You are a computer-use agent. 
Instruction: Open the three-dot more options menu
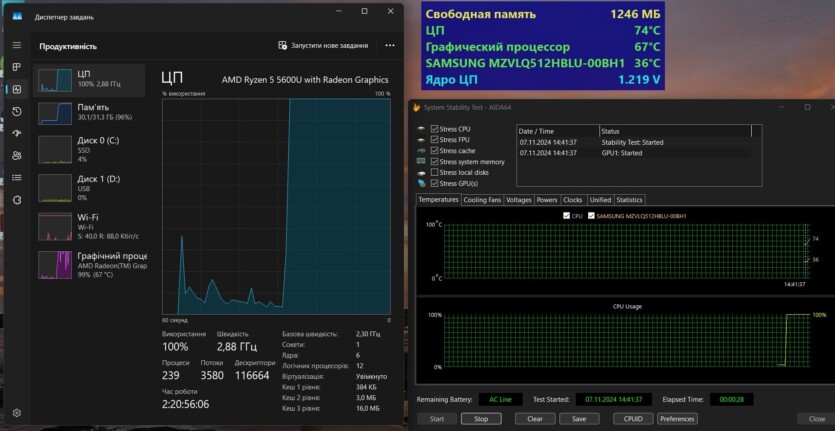click(387, 46)
